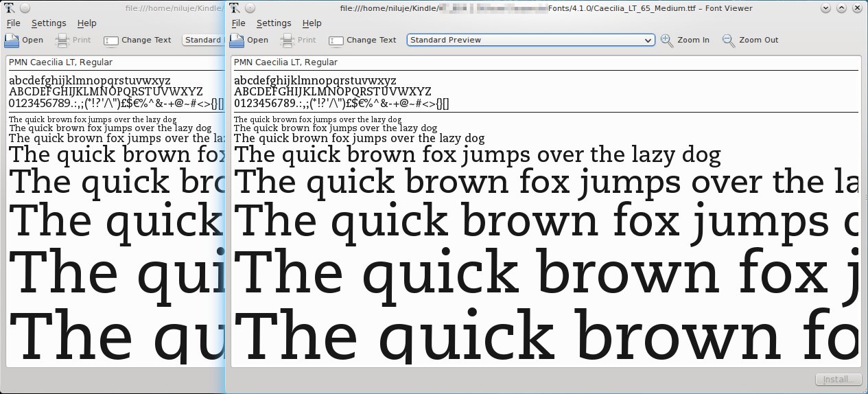Open the File menu in the back window
868x394 pixels.
(13, 23)
